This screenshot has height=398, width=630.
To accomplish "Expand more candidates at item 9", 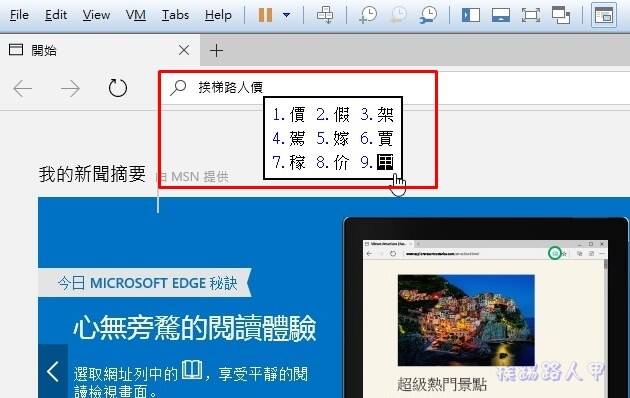I will [x=377, y=162].
